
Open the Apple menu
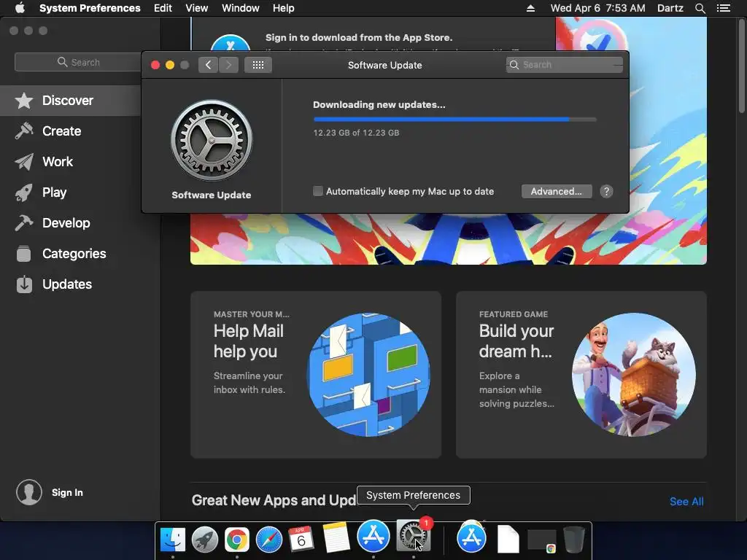(x=20, y=8)
